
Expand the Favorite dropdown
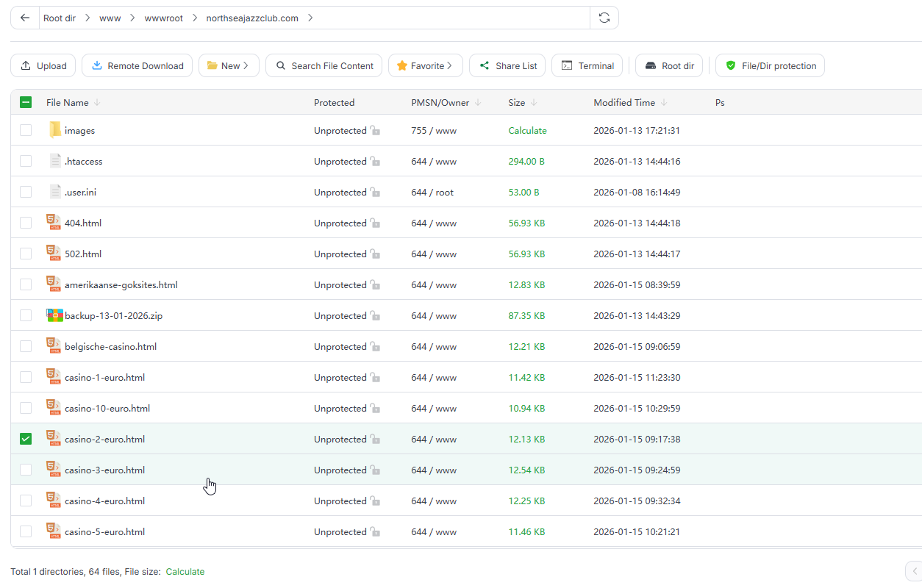[x=425, y=65]
